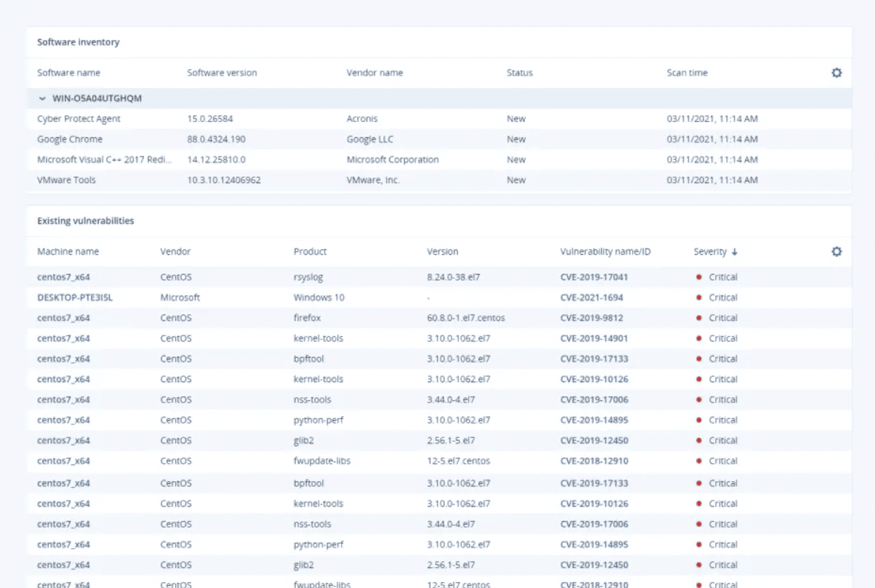Click the Windows 10 product cell
This screenshot has width=875, height=588.
click(x=318, y=297)
